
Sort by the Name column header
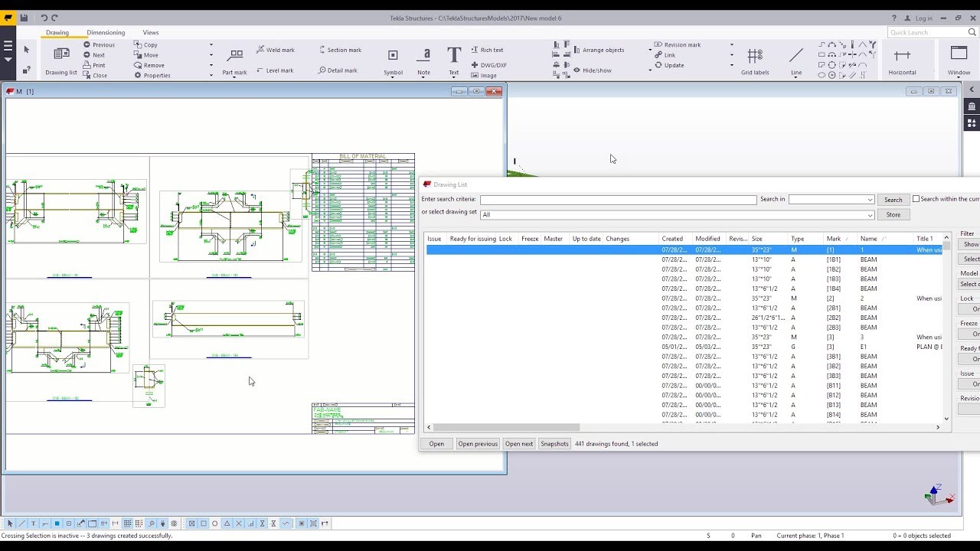(886, 239)
